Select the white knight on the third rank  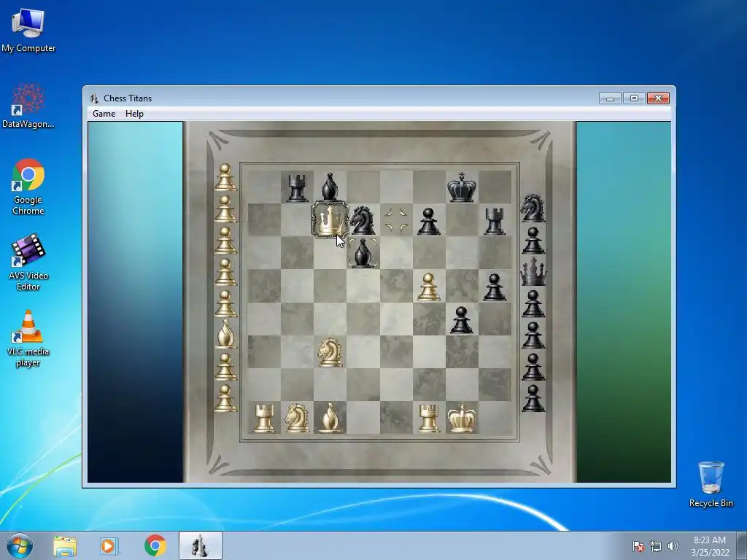pos(330,352)
